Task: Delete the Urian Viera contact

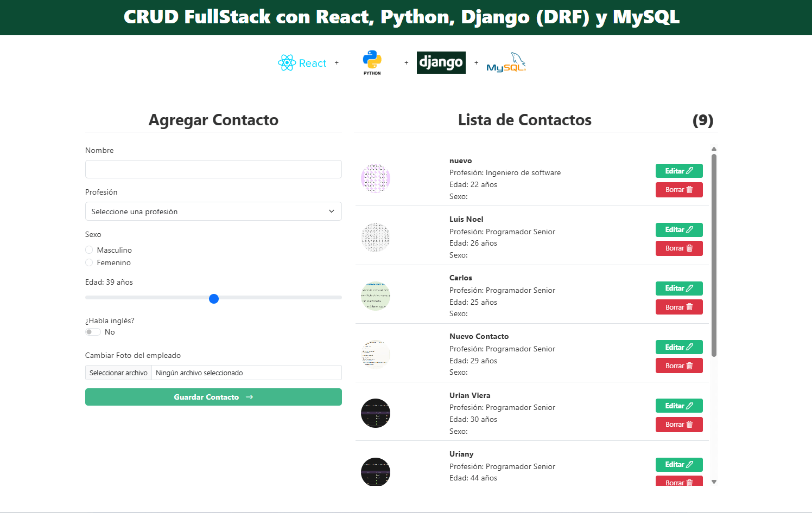Action: coord(679,425)
